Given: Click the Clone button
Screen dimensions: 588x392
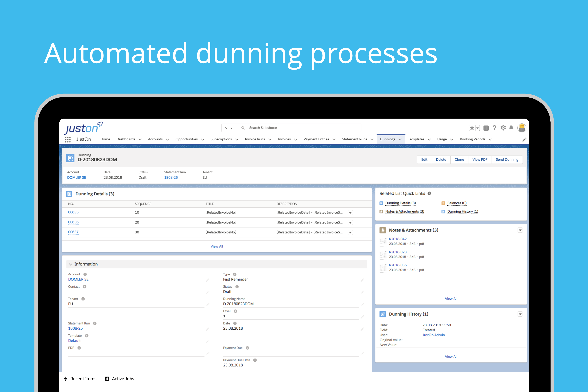Looking at the screenshot, I should [x=459, y=160].
